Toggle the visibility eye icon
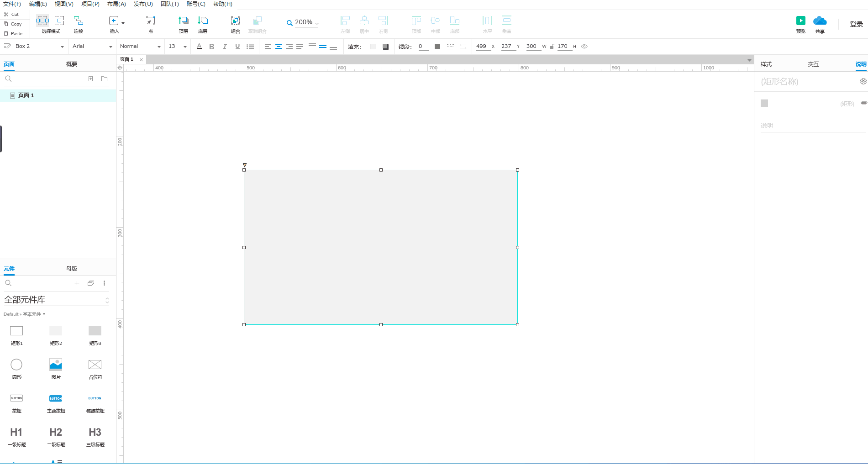 coord(584,47)
